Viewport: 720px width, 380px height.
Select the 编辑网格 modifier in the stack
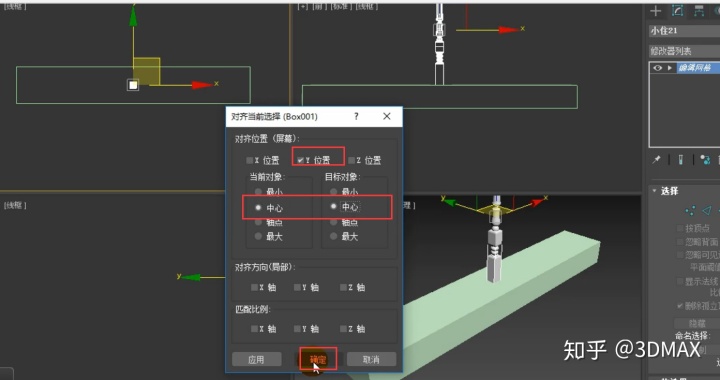pyautogui.click(x=698, y=68)
